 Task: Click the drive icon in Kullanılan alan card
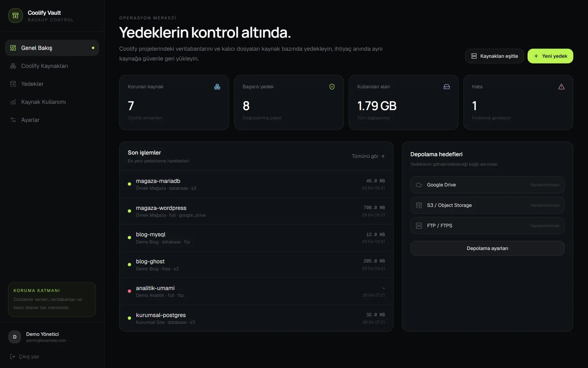pyautogui.click(x=447, y=87)
